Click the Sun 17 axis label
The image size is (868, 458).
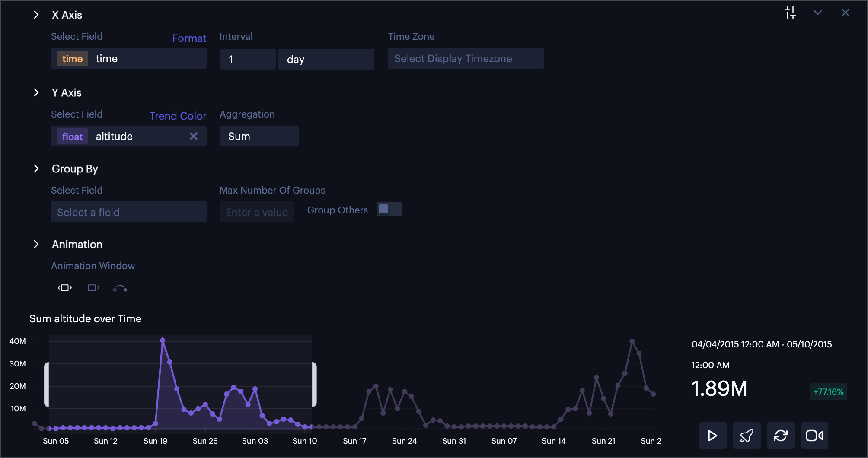tap(354, 441)
